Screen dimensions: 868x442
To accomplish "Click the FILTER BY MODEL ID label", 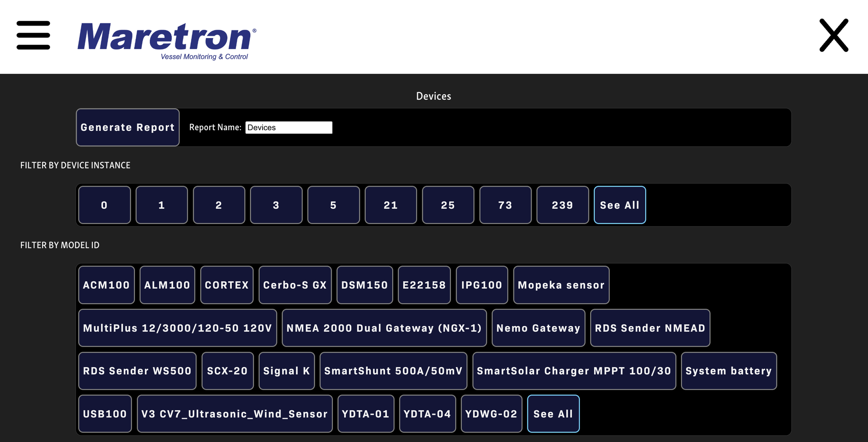I will [x=60, y=245].
